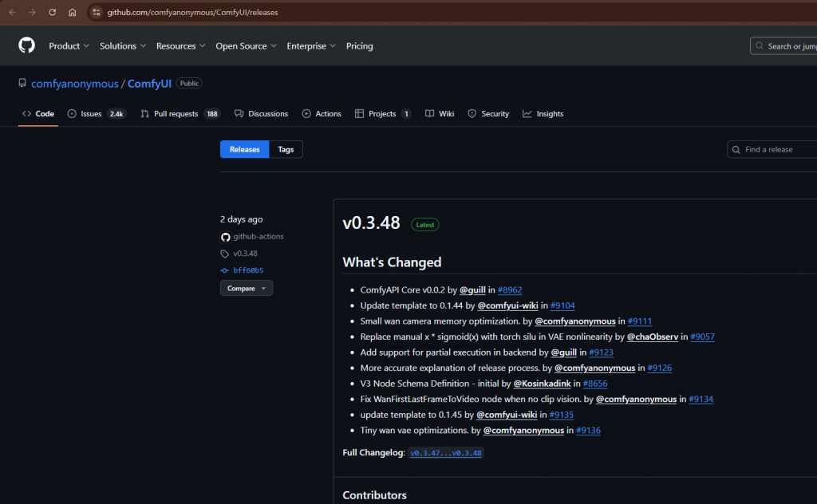Click the "Contributors" heading
This screenshot has width=817, height=504.
pos(375,495)
